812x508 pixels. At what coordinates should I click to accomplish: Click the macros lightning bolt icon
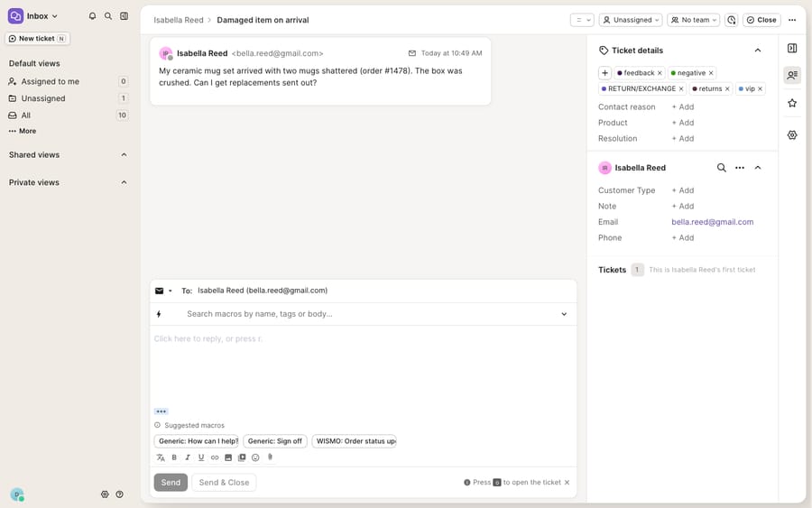pos(159,314)
